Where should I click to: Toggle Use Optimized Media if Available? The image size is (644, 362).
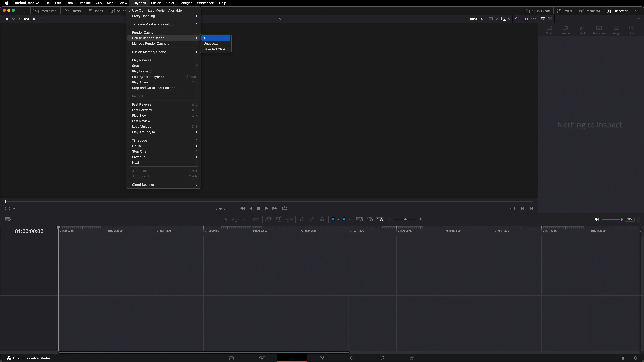(x=157, y=10)
